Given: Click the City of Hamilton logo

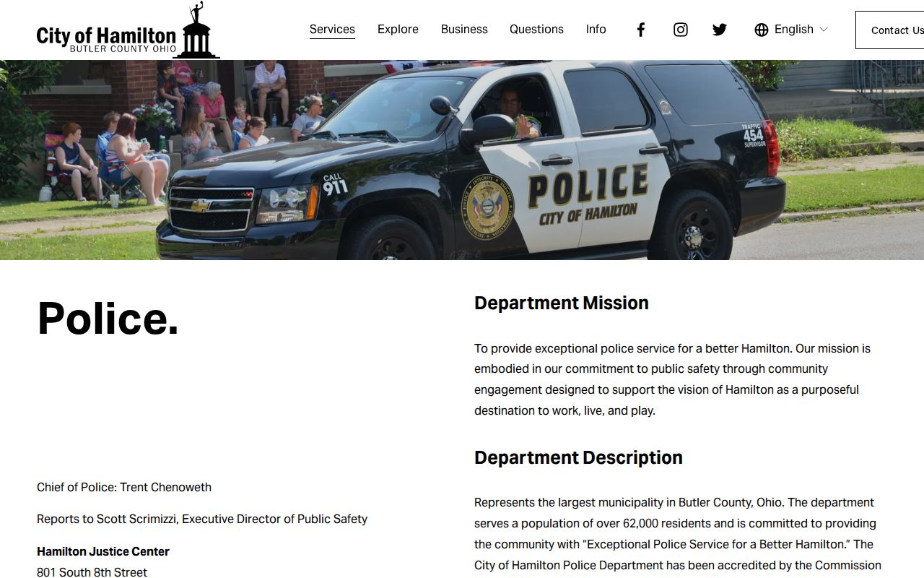Looking at the screenshot, I should tap(128, 30).
